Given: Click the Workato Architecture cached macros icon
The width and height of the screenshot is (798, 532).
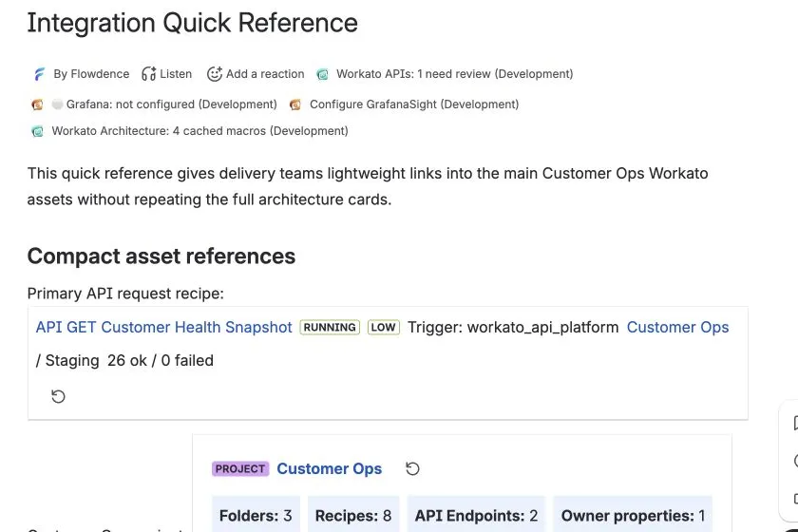Looking at the screenshot, I should [x=38, y=132].
